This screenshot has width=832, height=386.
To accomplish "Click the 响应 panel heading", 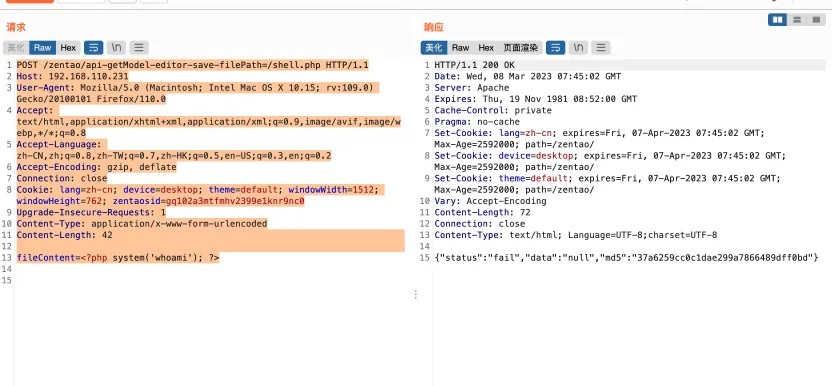I will 434,27.
